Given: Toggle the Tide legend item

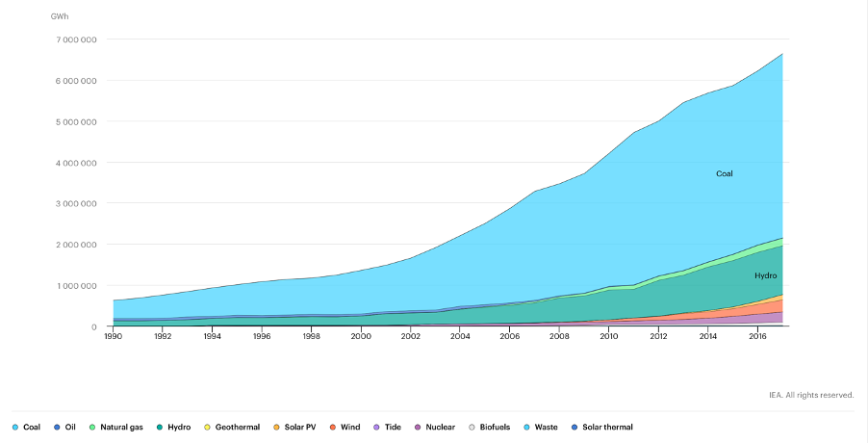Looking at the screenshot, I should (390, 427).
